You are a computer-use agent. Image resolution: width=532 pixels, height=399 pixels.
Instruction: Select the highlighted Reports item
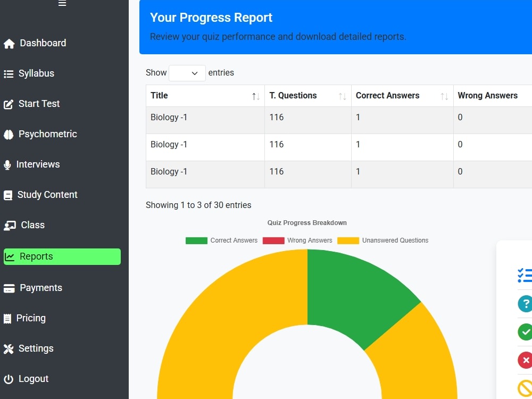[x=62, y=256]
